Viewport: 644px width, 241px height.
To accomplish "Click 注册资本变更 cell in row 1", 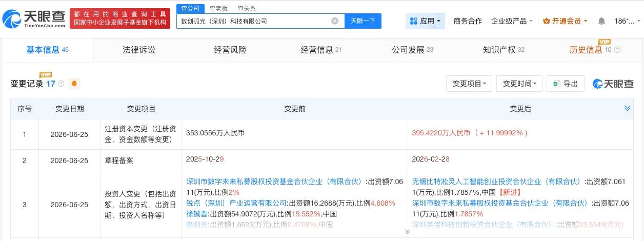I will [x=141, y=134].
